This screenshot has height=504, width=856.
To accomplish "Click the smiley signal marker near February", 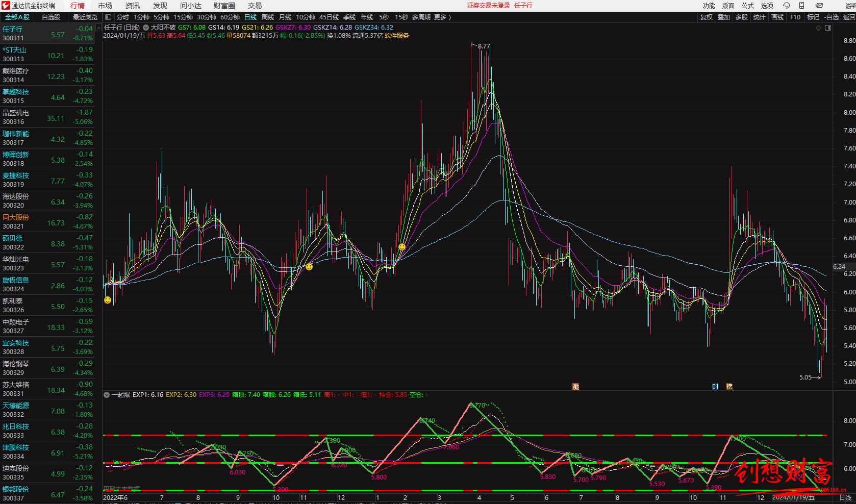I will click(x=402, y=247).
